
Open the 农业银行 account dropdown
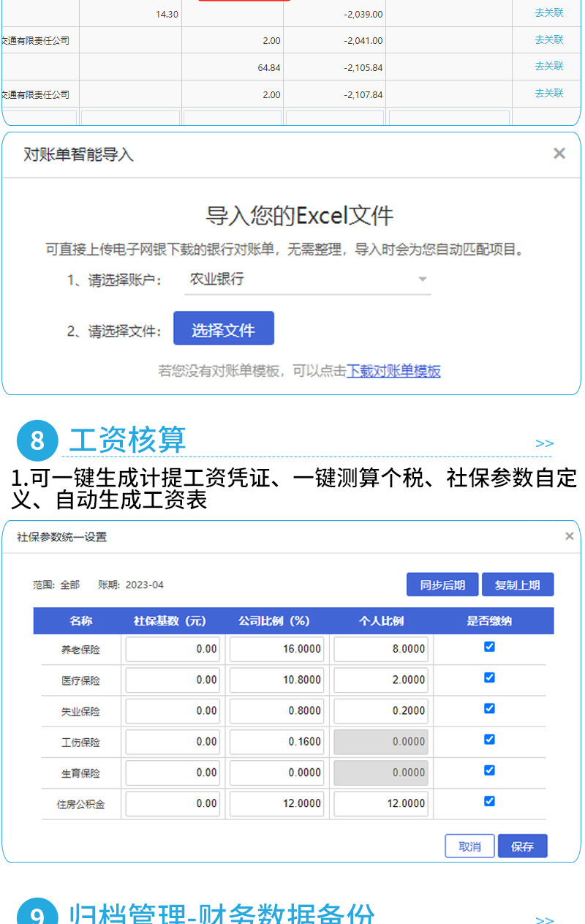(307, 279)
